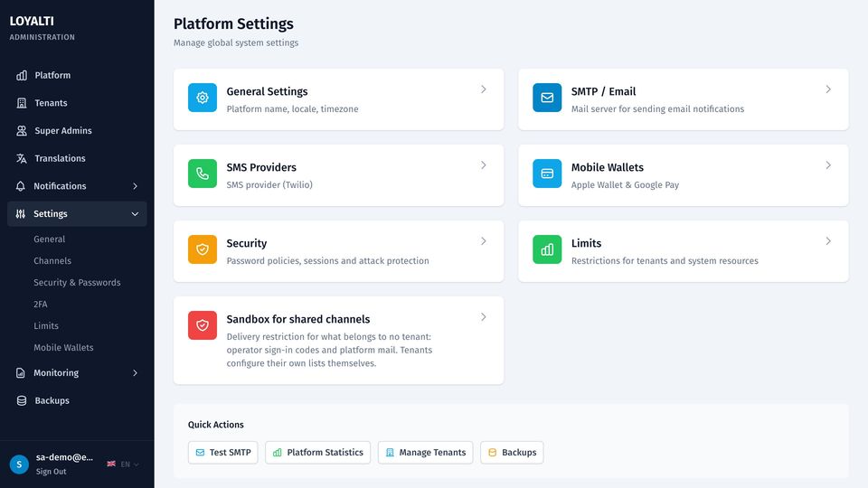Click the Platform chart icon in sidebar
868x488 pixels.
click(x=22, y=75)
